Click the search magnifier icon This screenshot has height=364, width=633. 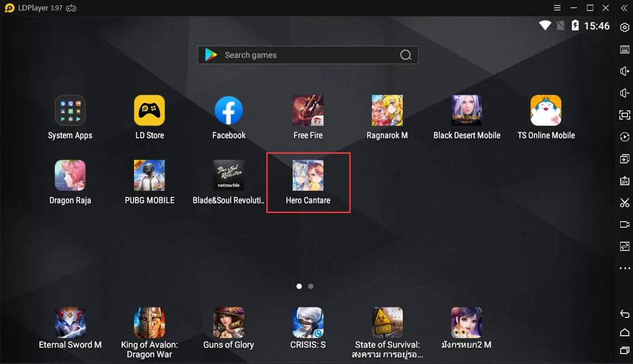point(405,55)
